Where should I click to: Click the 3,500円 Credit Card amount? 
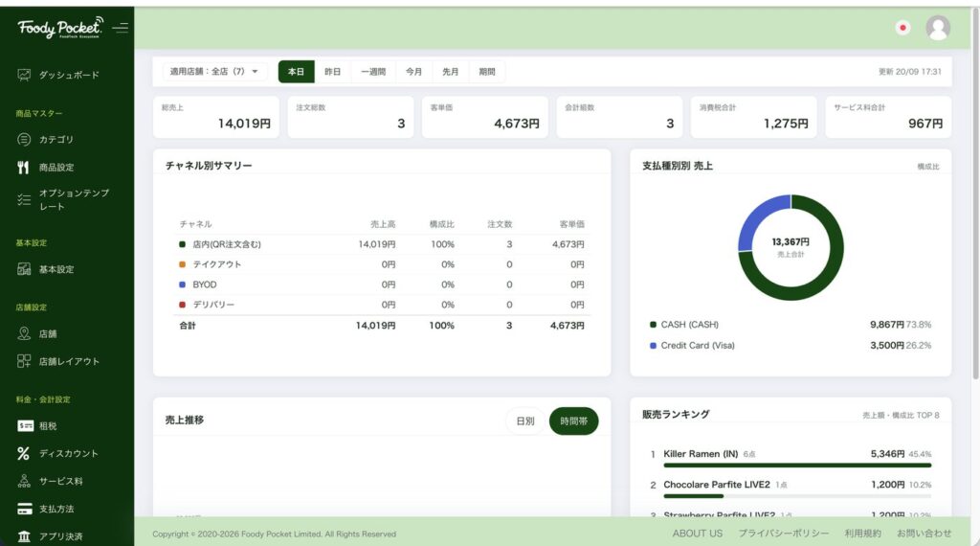coord(887,345)
